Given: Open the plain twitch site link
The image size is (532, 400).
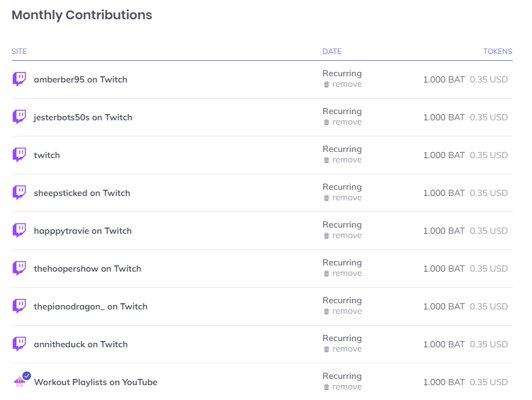Looking at the screenshot, I should click(x=47, y=155).
